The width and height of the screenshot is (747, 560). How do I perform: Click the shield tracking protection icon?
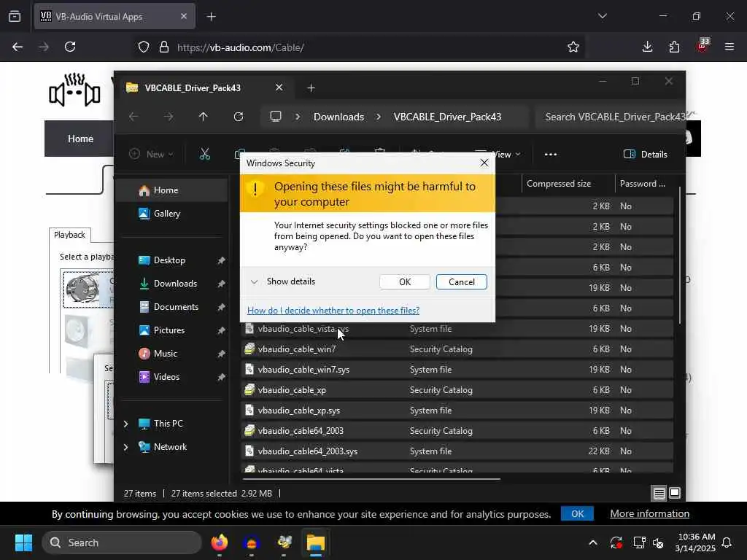pos(144,47)
